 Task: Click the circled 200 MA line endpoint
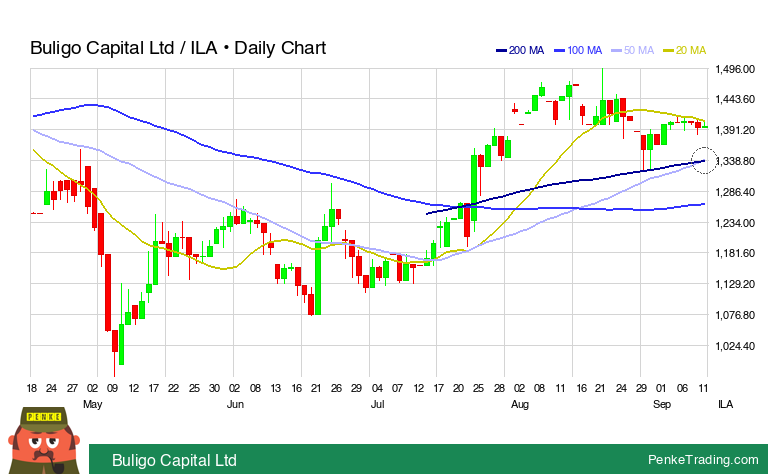[704, 160]
